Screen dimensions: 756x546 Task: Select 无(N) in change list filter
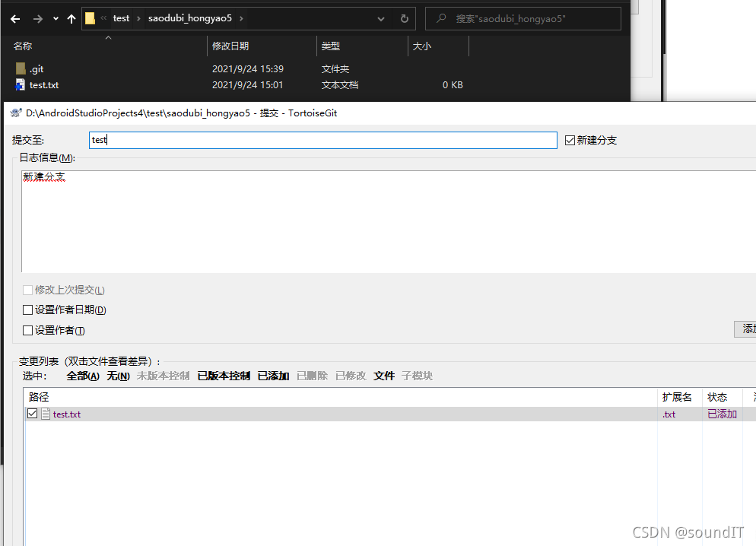coord(118,376)
